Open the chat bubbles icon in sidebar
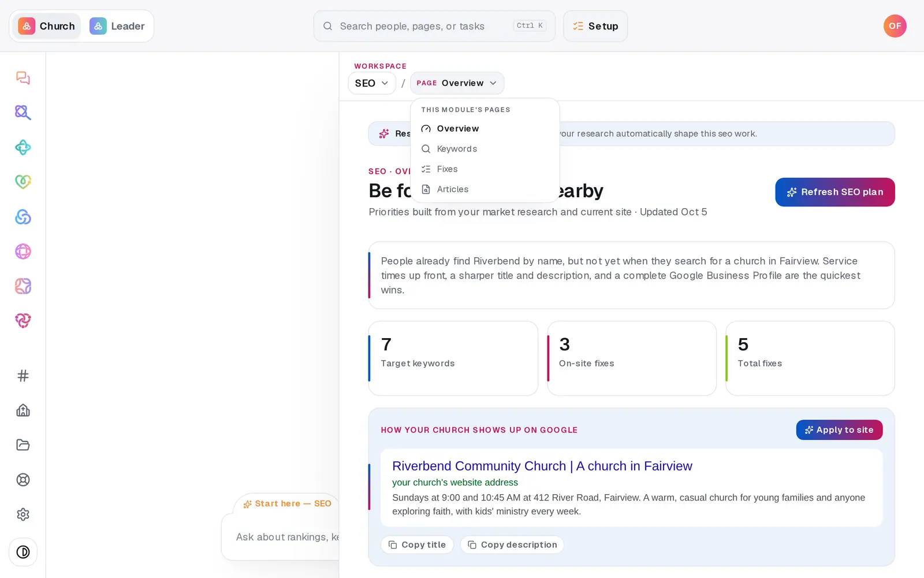Viewport: 924px width, 578px height. pos(23,78)
